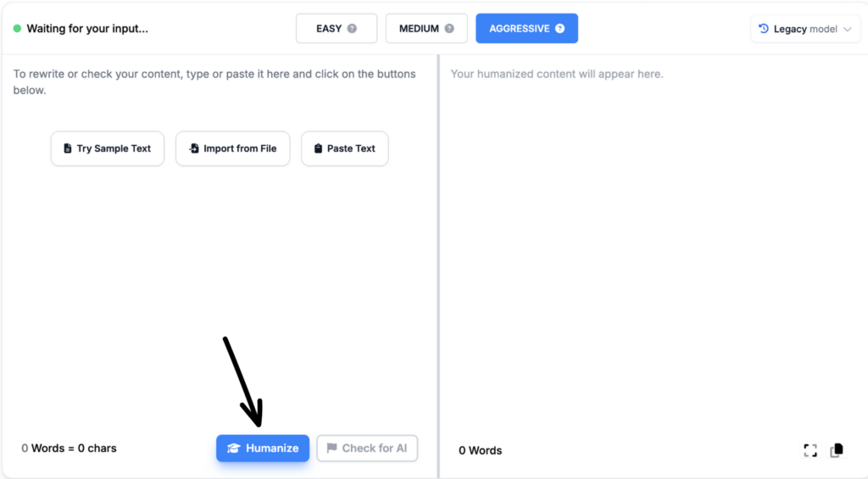Click the chevron arrow next to Legacy model
The width and height of the screenshot is (868, 479).
coord(847,30)
